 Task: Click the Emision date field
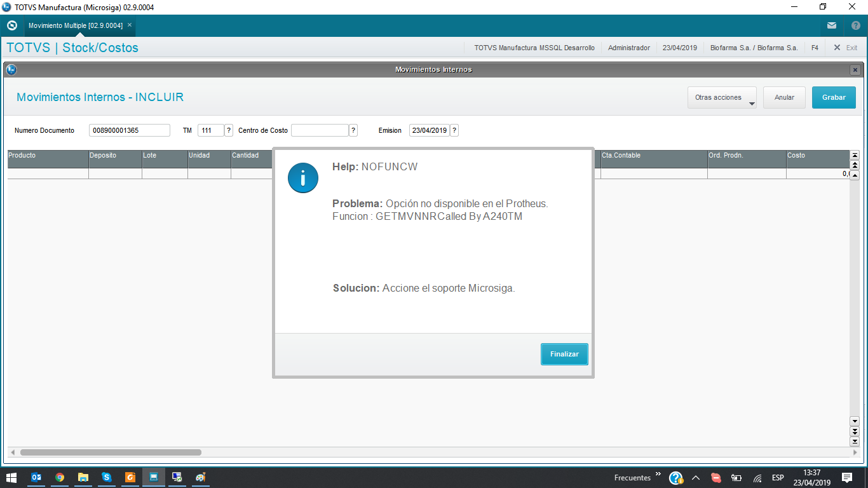(x=430, y=130)
